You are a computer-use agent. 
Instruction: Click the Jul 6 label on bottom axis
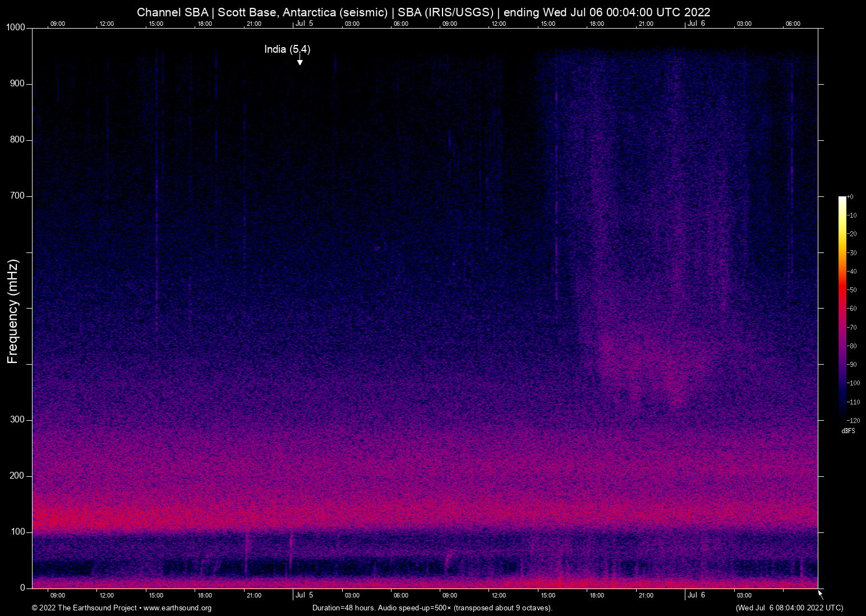click(696, 595)
